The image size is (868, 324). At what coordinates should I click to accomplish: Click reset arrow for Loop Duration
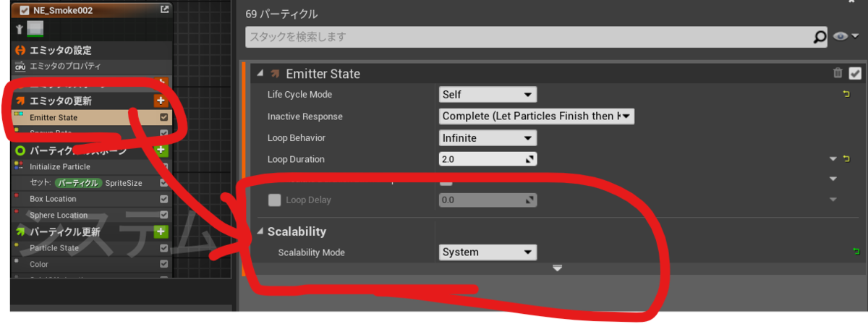click(846, 158)
